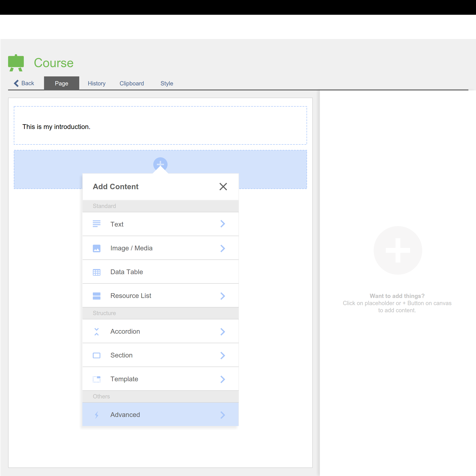Screen dimensions: 476x476
Task: Go Back using the Back link
Action: tap(24, 83)
